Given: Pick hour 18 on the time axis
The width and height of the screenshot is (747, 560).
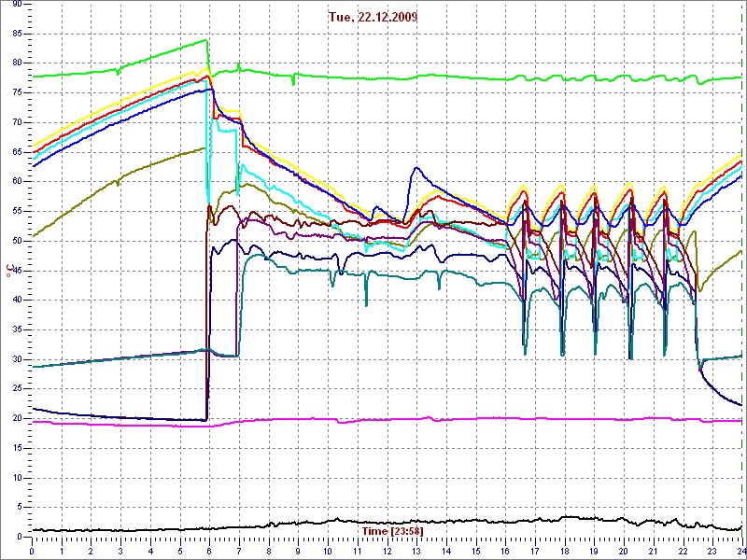Looking at the screenshot, I should click(565, 551).
